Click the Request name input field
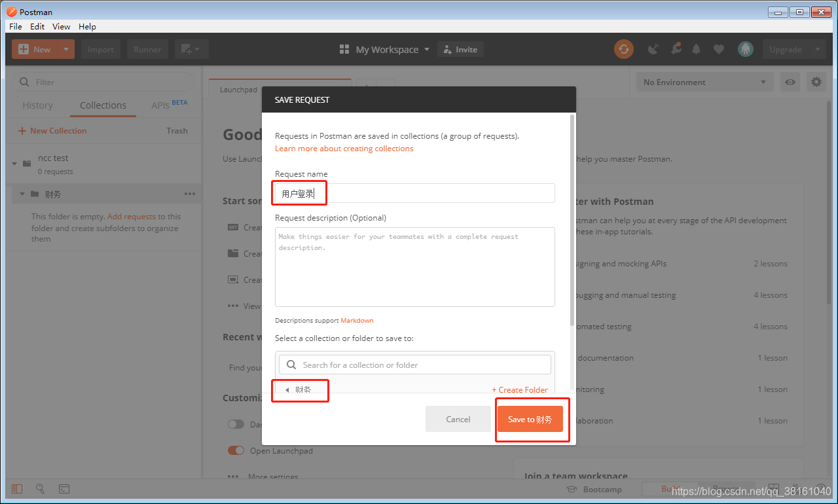Screen dimensions: 838x504 (415, 193)
